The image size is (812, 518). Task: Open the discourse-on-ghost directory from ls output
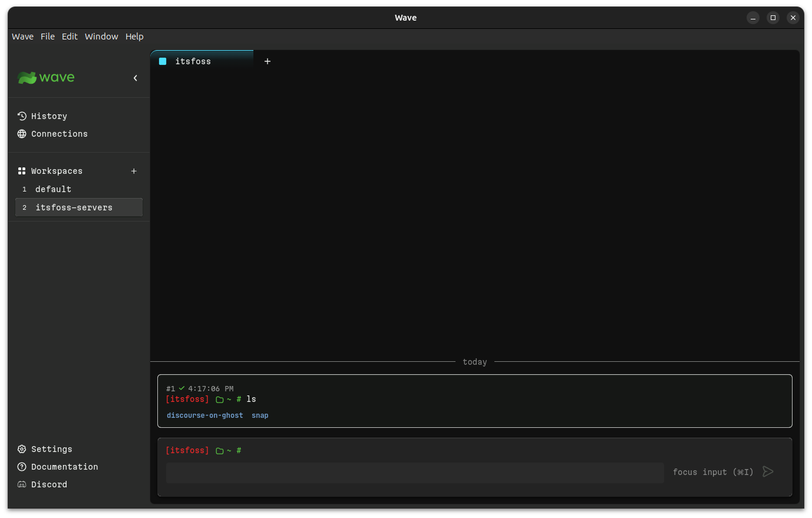(x=204, y=415)
